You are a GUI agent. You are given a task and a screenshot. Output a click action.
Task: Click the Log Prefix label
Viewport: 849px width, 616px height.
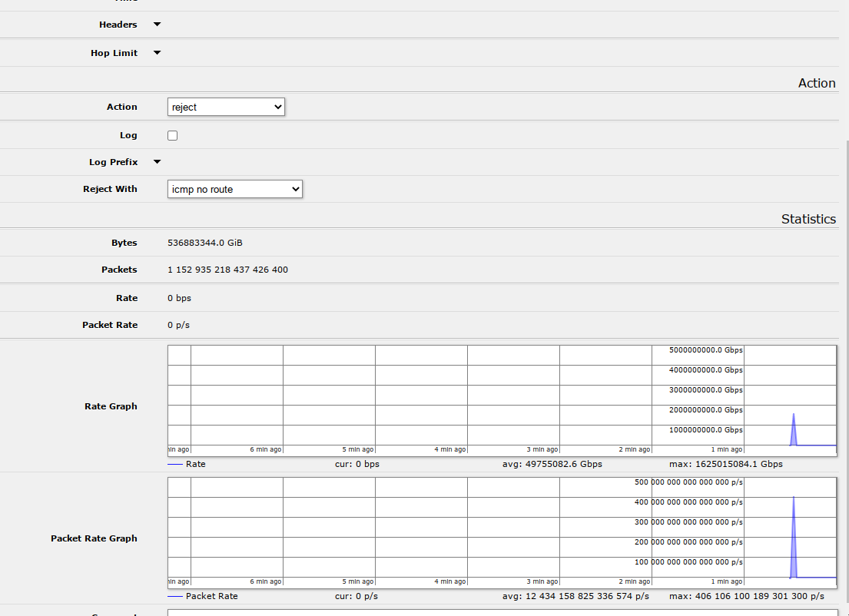pos(113,162)
